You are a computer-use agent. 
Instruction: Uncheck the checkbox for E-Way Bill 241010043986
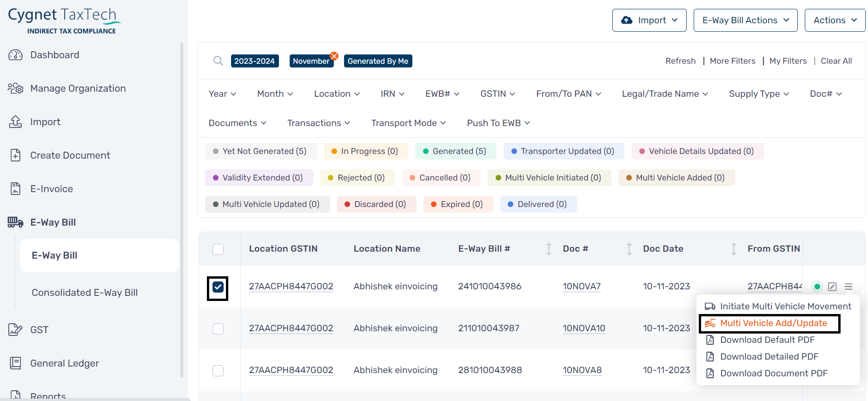click(218, 287)
